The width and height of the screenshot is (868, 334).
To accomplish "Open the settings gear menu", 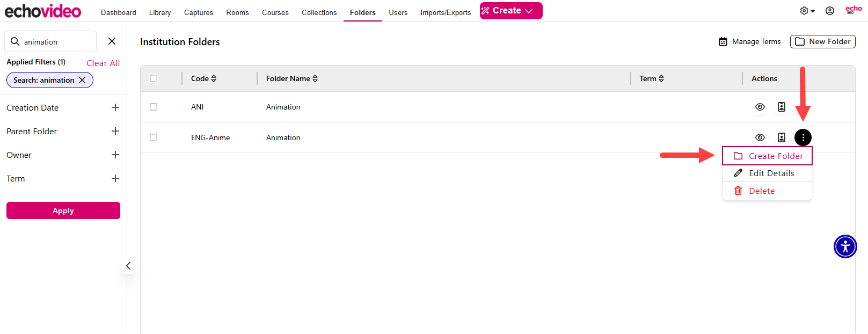I will tap(807, 11).
